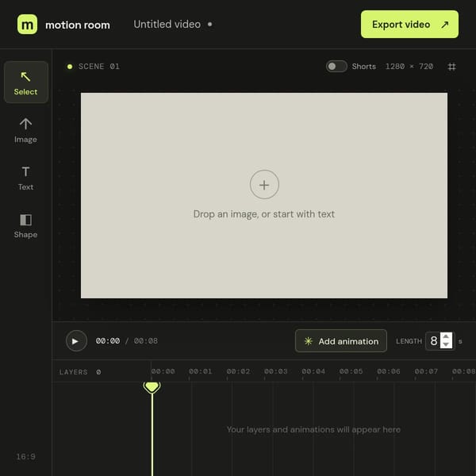Play the video preview
This screenshot has width=476, height=476.
[76, 340]
